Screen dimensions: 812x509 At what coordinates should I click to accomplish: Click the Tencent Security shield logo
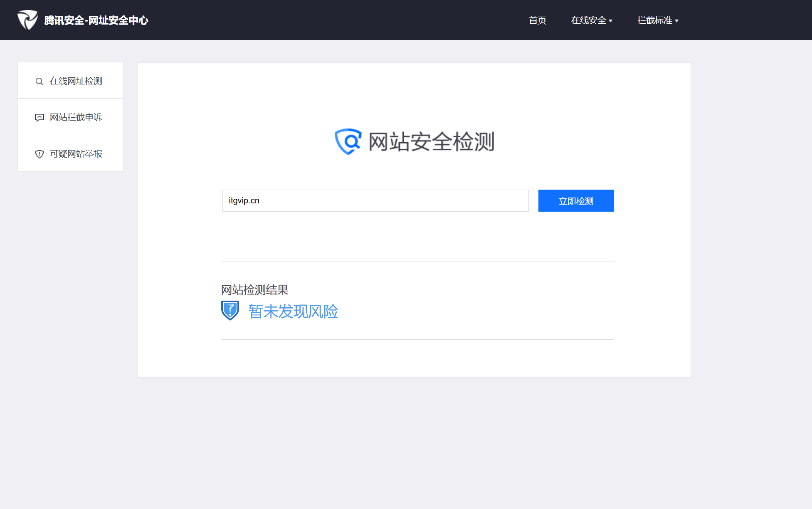[27, 20]
